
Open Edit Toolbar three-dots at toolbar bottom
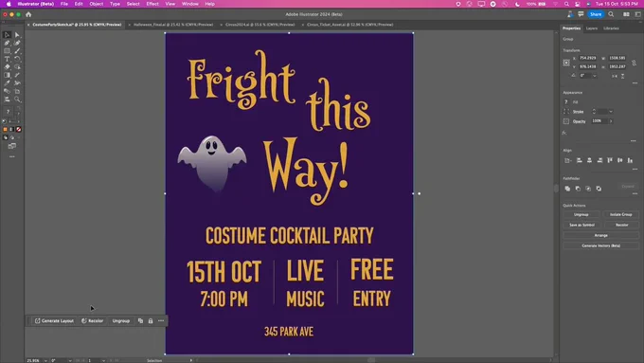click(x=12, y=156)
